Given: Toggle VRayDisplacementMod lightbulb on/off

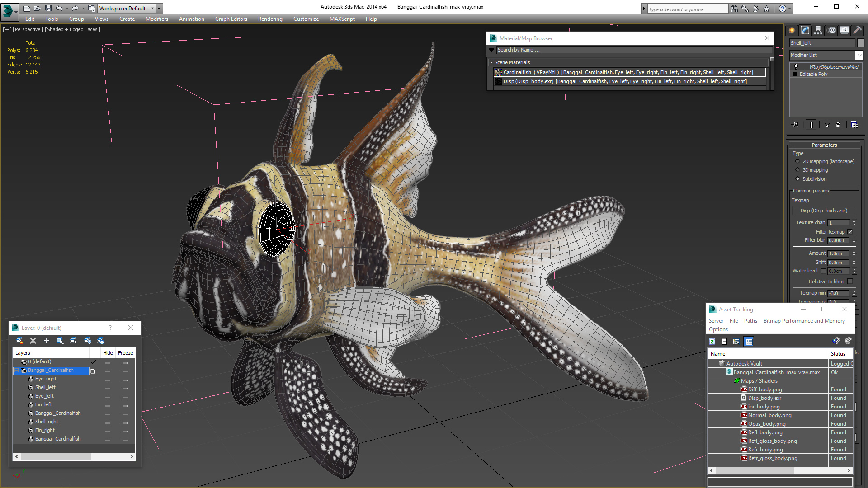Looking at the screenshot, I should pyautogui.click(x=796, y=67).
